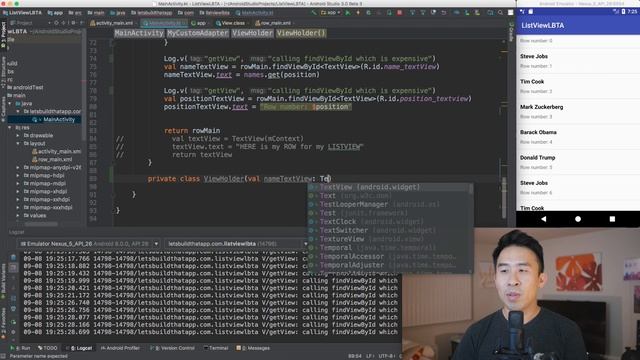
Task: Open the Project side tool window
Action: click(3, 35)
